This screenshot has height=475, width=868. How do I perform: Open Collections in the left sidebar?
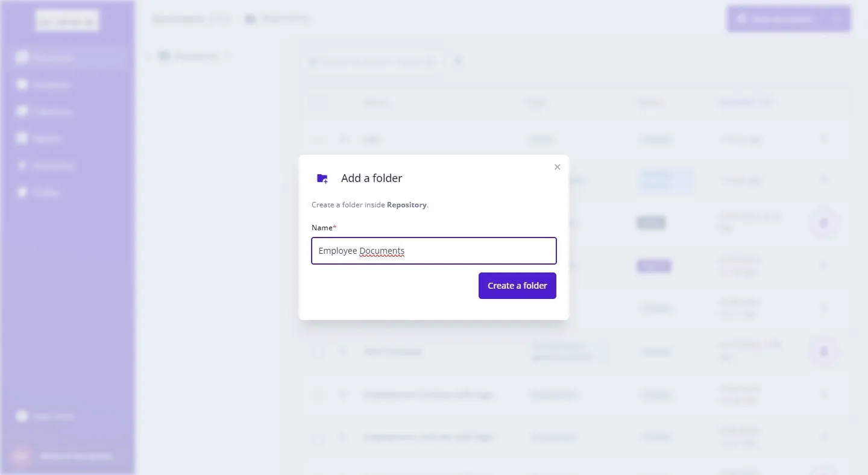(52, 112)
